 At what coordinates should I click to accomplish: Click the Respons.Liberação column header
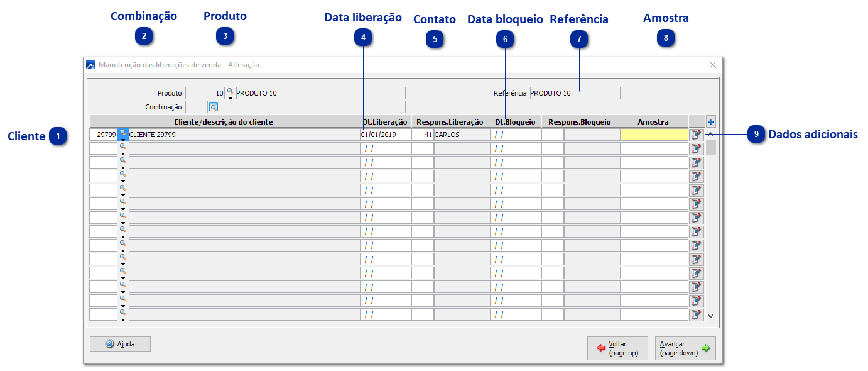tap(451, 121)
